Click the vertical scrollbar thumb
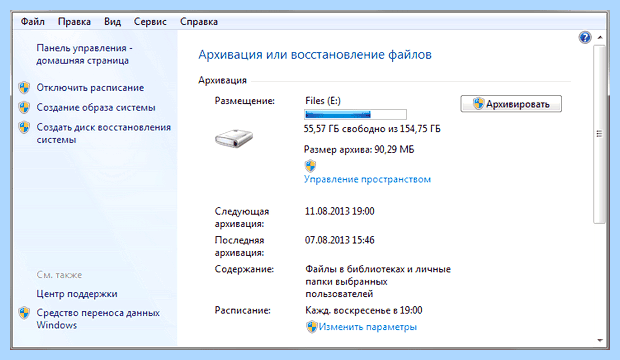 tap(599, 135)
